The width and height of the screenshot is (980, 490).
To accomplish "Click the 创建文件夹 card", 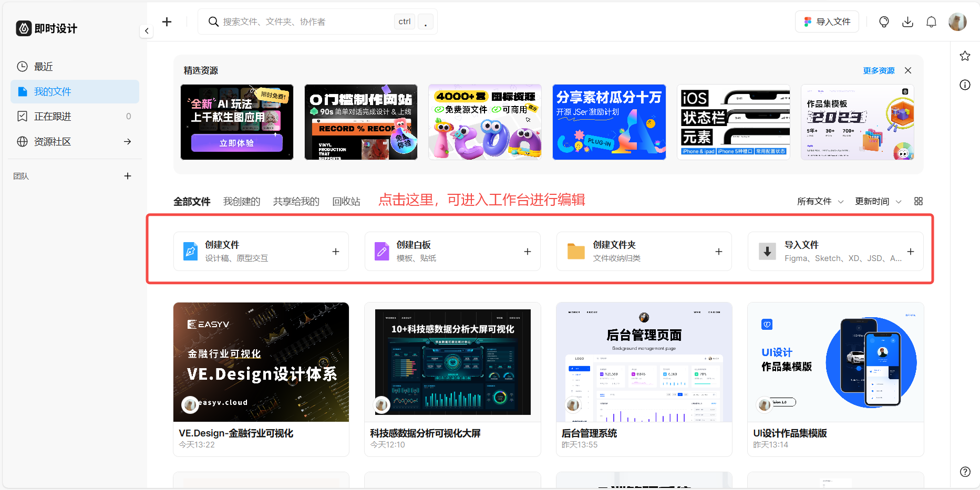I will [x=644, y=252].
